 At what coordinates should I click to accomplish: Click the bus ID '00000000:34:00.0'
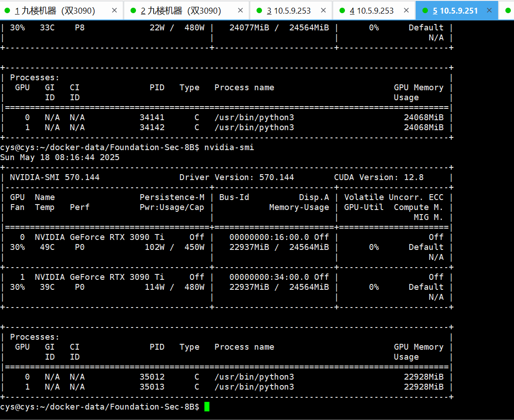(x=269, y=277)
